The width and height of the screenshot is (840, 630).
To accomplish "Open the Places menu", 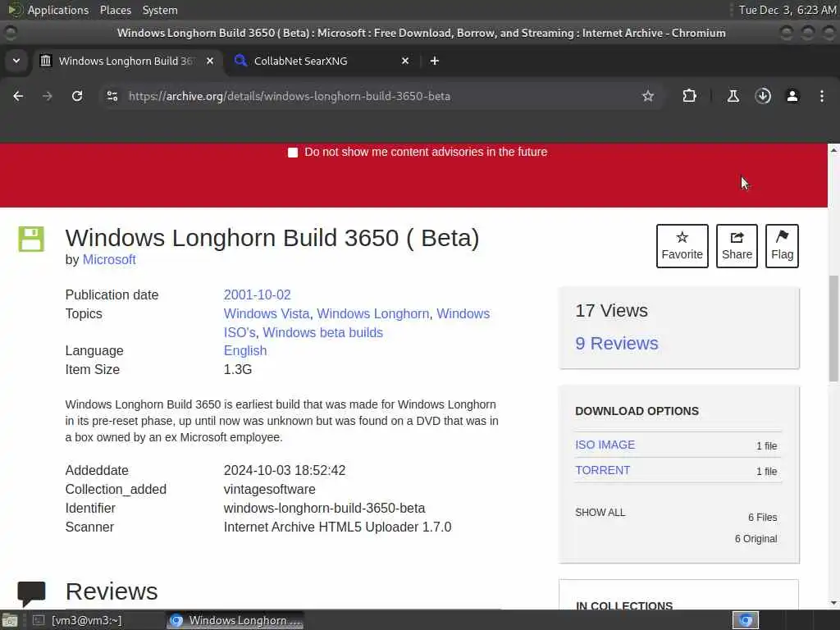I will [115, 10].
